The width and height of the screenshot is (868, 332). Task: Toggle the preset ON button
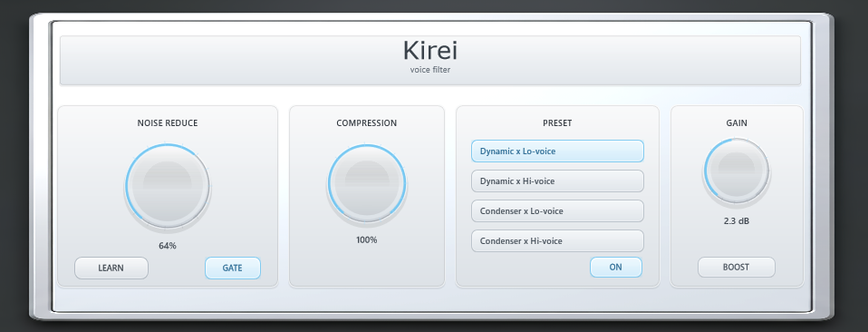[615, 267]
